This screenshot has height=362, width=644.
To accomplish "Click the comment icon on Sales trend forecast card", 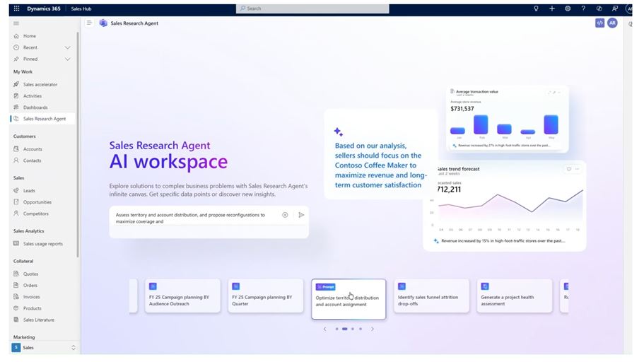I will click(569, 169).
